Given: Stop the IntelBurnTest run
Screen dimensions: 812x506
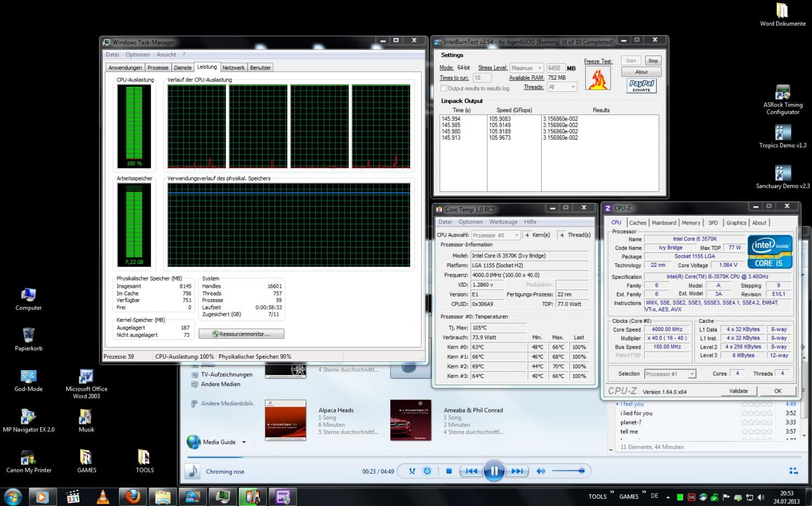Looking at the screenshot, I should [653, 61].
